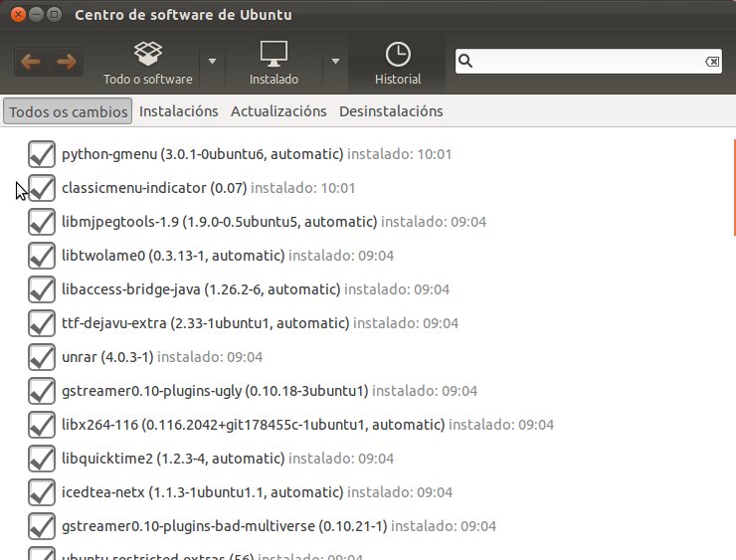This screenshot has height=560, width=736.
Task: Expand the Todo o software dropdown arrow
Action: pos(212,61)
